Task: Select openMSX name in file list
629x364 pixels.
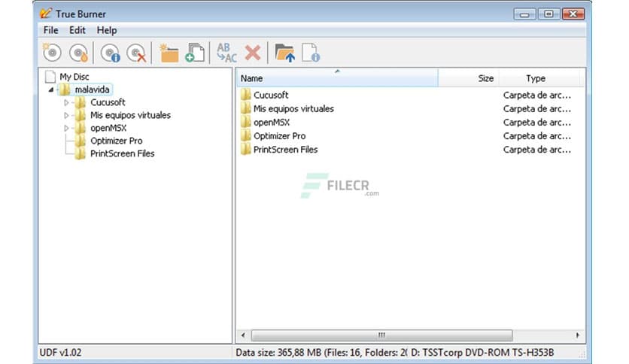Action: coord(272,122)
